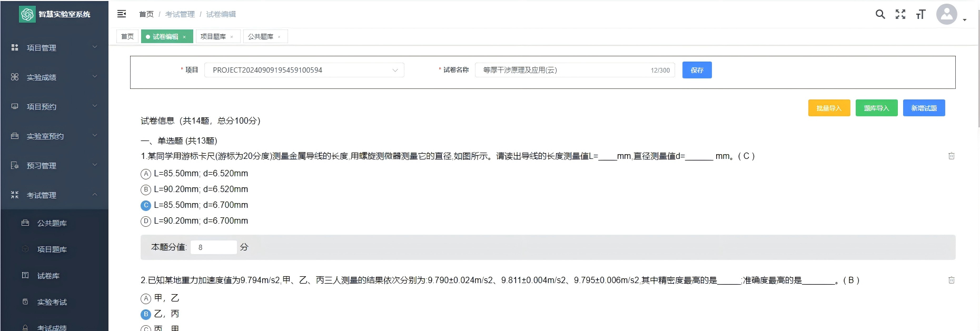The height and width of the screenshot is (331, 980).
Task: Click the 题库导入 button
Action: click(x=876, y=108)
